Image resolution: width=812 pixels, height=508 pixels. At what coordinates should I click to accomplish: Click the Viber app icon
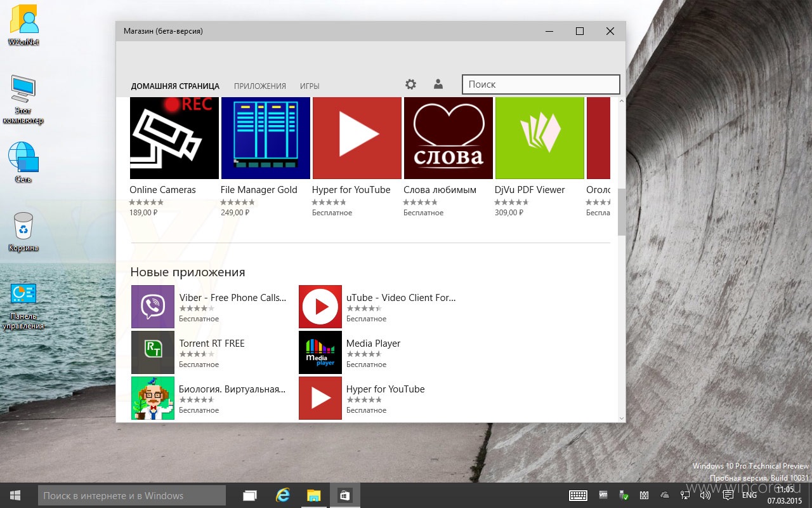pyautogui.click(x=153, y=307)
